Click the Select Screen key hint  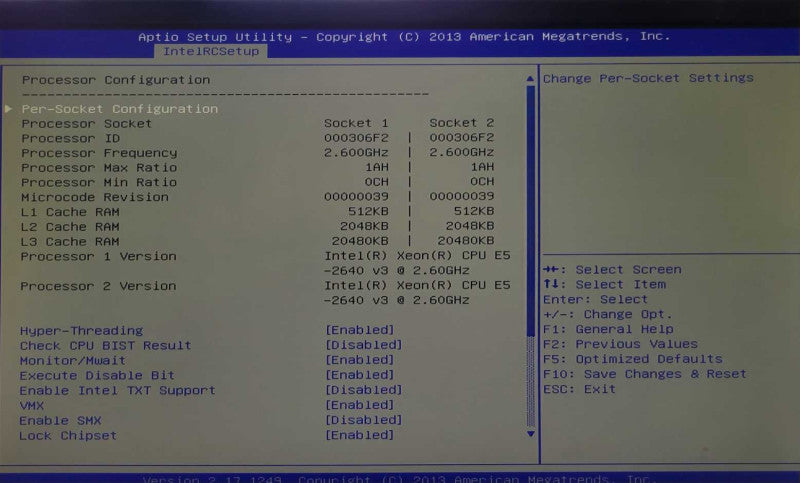click(x=612, y=270)
